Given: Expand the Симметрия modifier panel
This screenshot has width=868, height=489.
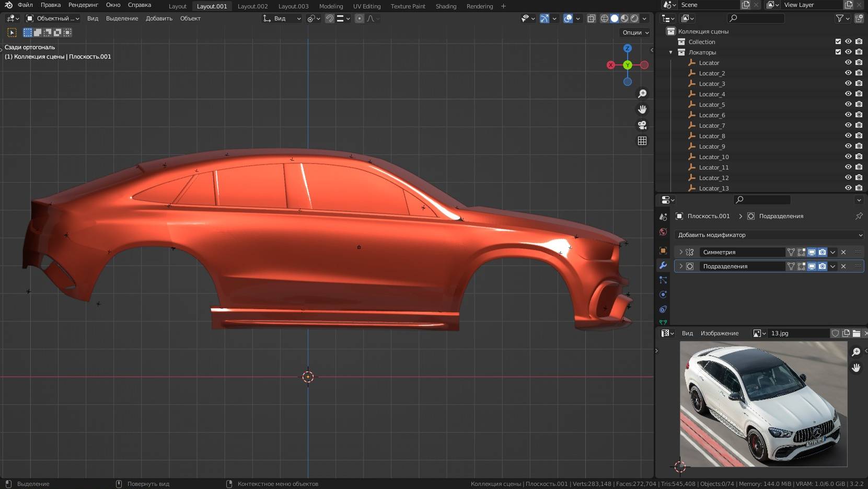Looking at the screenshot, I should pyautogui.click(x=681, y=252).
